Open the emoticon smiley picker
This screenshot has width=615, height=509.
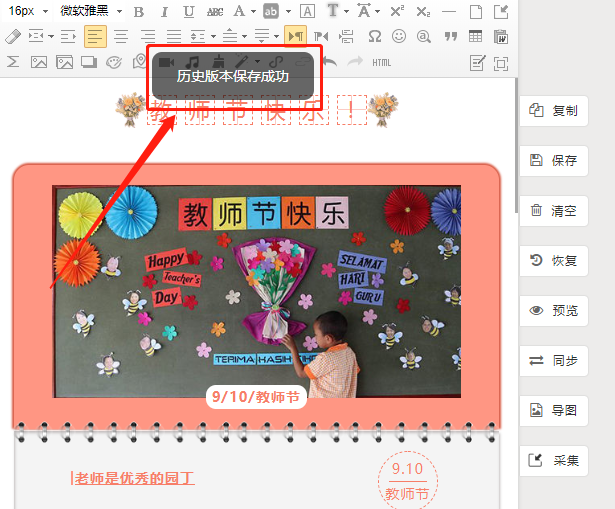[399, 36]
